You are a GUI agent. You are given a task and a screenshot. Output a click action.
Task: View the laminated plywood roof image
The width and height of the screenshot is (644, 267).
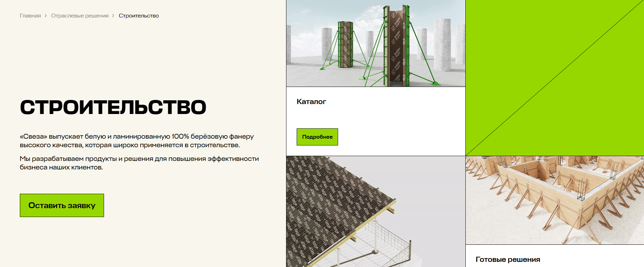tap(376, 212)
